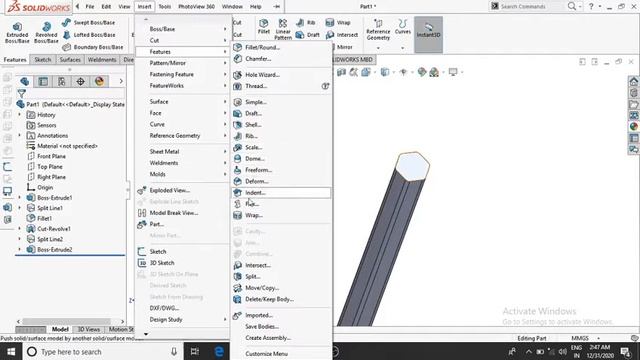This screenshot has height=360, width=640.
Task: Open the DisplayManager tab icon
Action: pyautogui.click(x=99, y=81)
